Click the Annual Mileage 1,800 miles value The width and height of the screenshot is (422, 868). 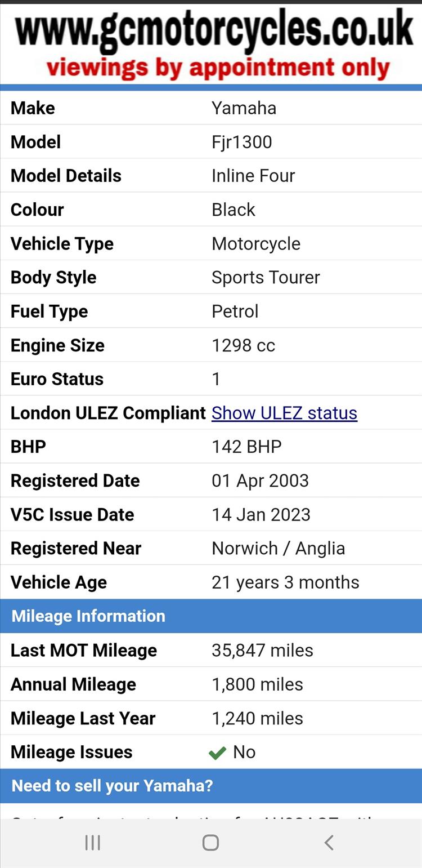coord(257,684)
